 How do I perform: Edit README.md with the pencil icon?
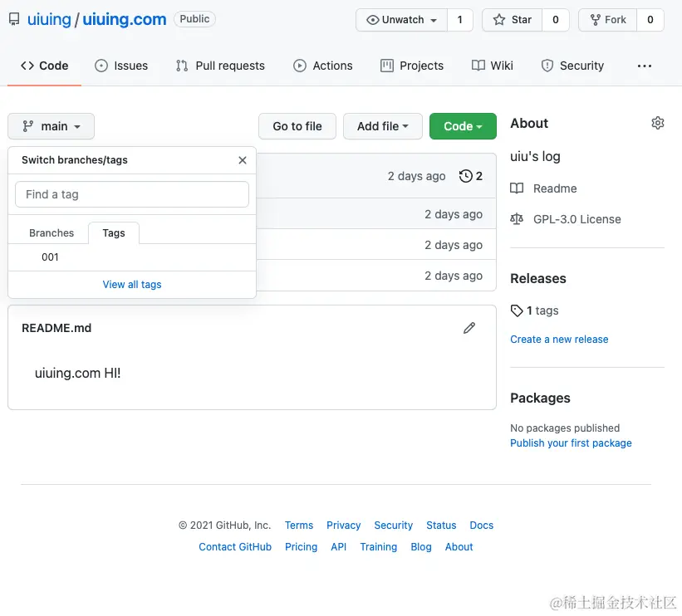(469, 328)
